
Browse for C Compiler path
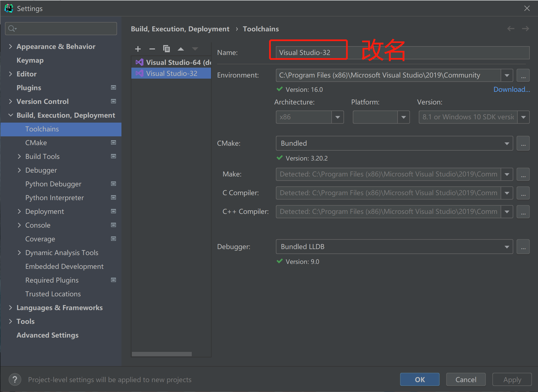tap(523, 193)
